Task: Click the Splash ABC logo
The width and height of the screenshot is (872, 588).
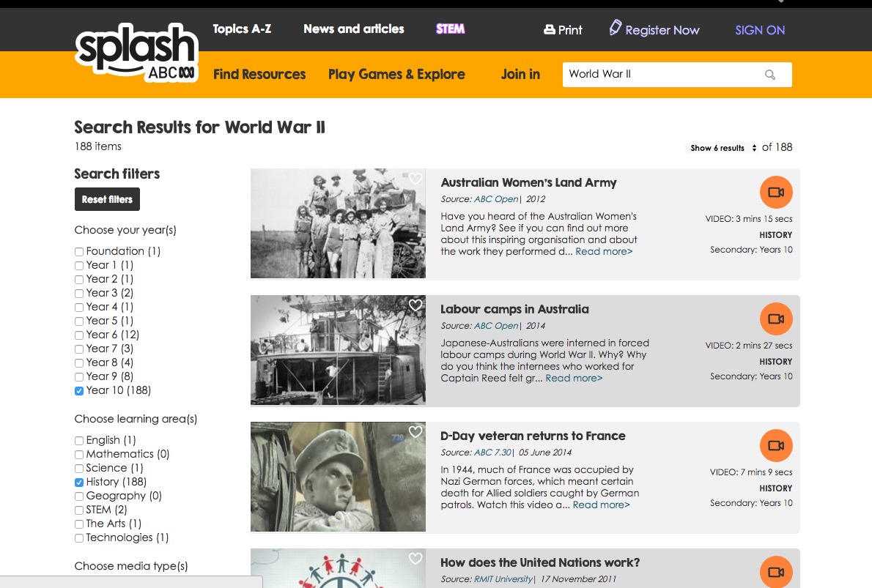Action: pyautogui.click(x=137, y=53)
